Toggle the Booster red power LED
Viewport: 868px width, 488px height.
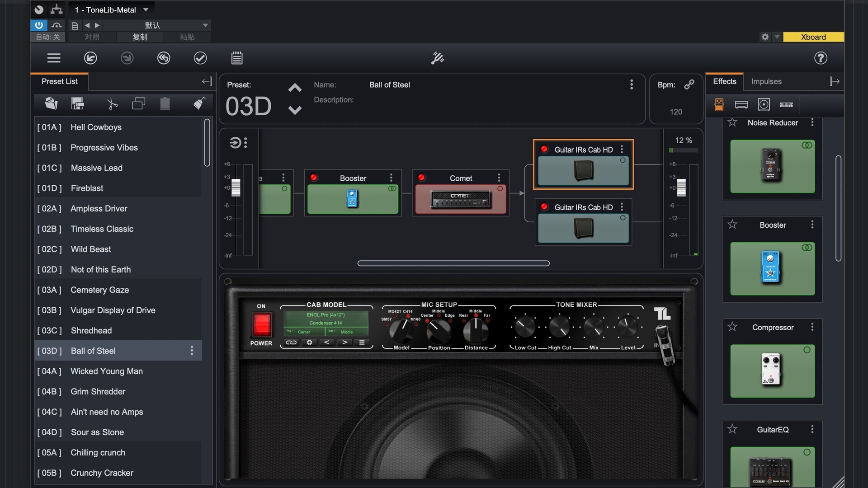point(313,178)
